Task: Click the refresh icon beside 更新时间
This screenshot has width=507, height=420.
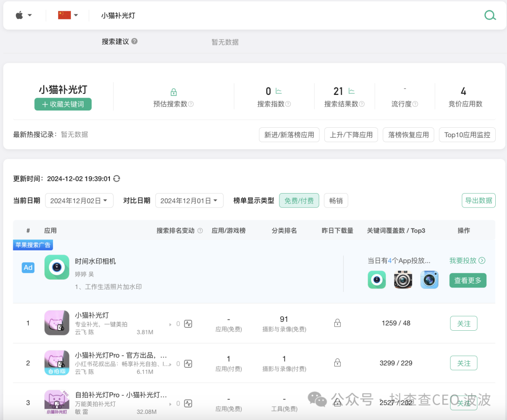Action: click(x=117, y=179)
